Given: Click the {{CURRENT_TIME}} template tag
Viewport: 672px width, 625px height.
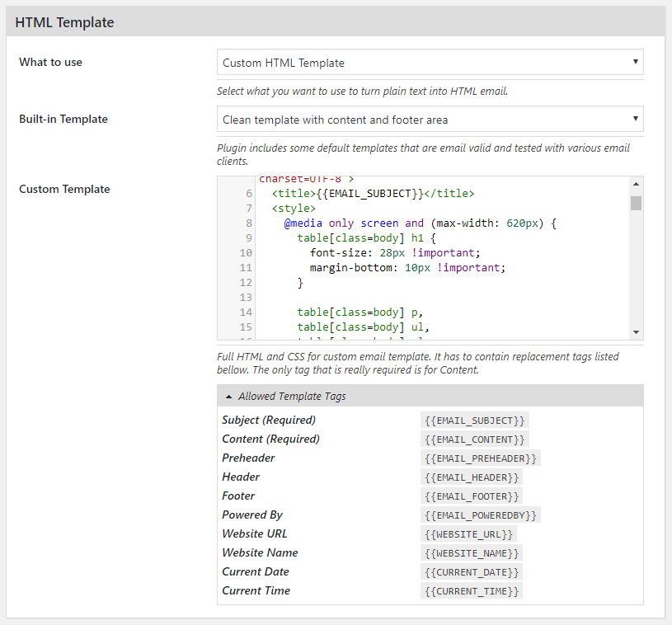Looking at the screenshot, I should (471, 591).
